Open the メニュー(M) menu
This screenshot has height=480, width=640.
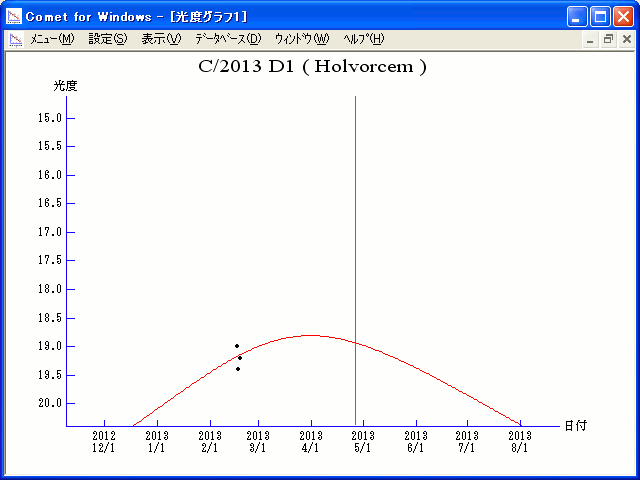click(x=52, y=39)
